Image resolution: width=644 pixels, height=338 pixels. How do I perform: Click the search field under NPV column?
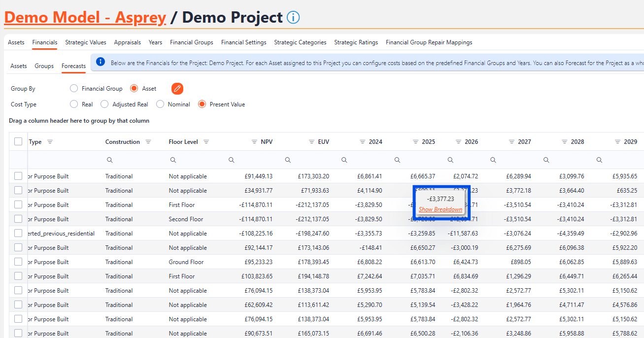coord(251,160)
